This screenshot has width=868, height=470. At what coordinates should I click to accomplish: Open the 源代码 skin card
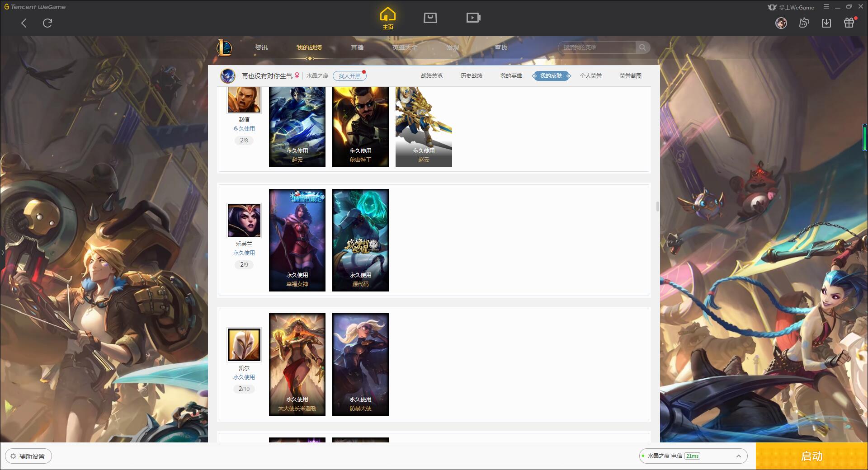point(360,240)
